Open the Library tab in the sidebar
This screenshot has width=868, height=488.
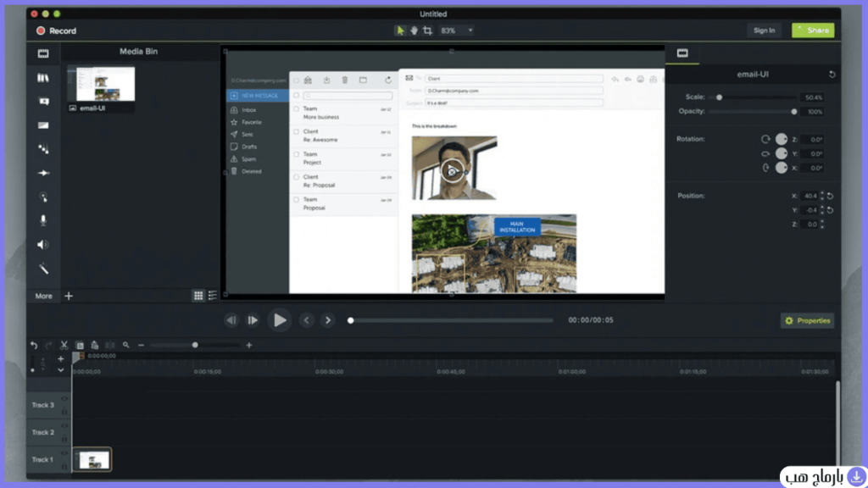[x=43, y=78]
